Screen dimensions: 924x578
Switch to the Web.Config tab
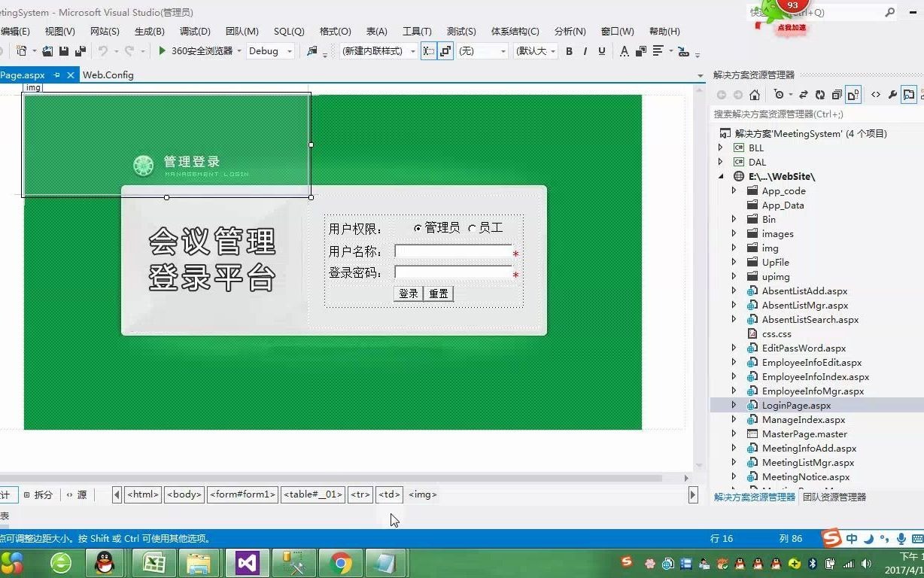108,75
